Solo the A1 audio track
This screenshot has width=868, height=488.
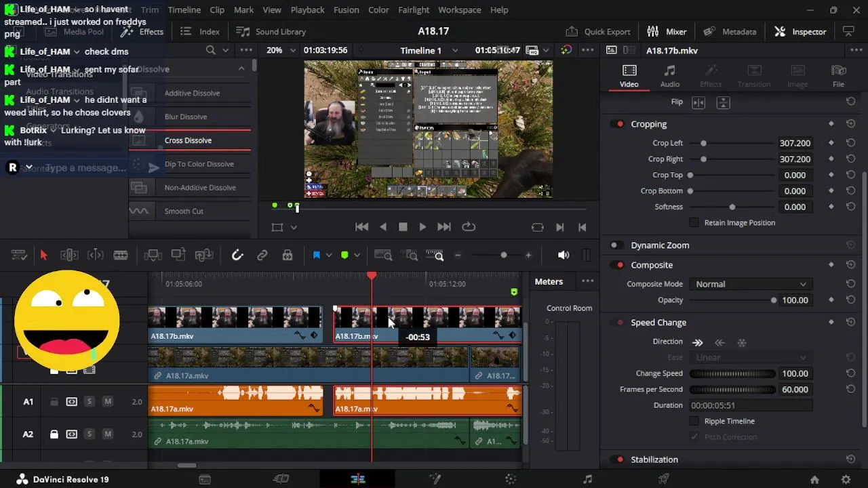89,402
